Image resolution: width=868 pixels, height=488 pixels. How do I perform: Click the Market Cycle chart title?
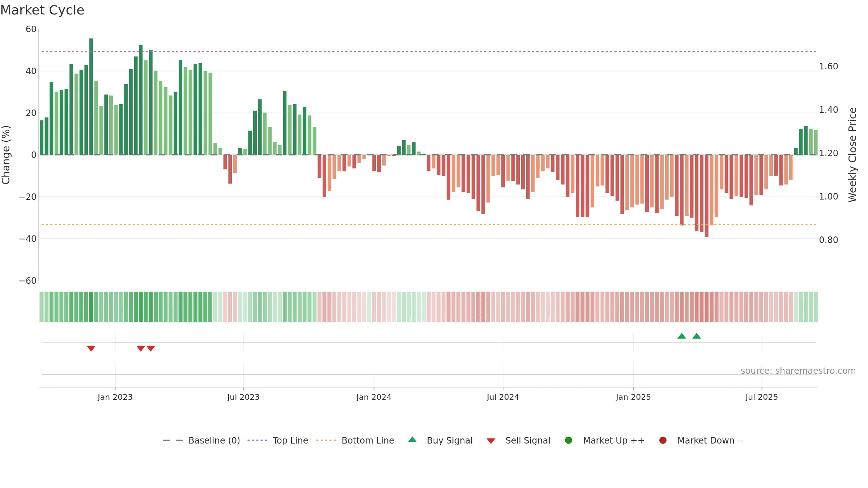click(x=42, y=10)
